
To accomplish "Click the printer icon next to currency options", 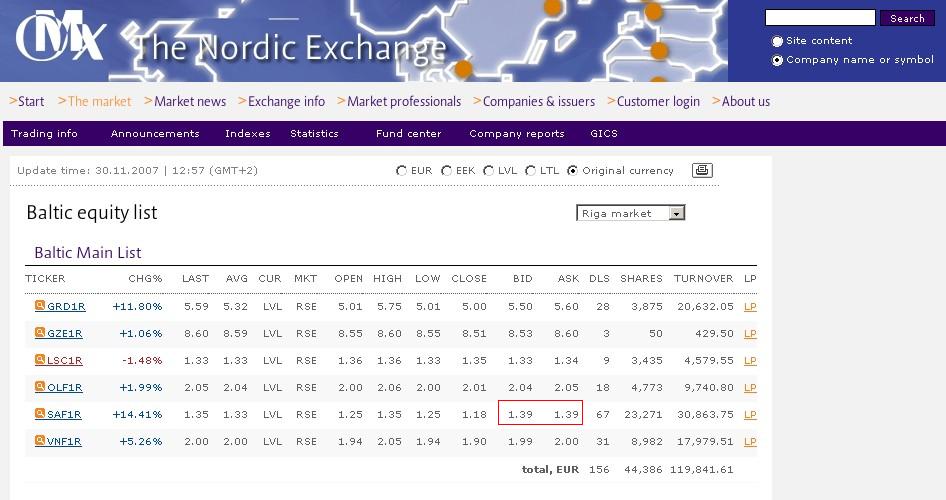I will tap(702, 171).
